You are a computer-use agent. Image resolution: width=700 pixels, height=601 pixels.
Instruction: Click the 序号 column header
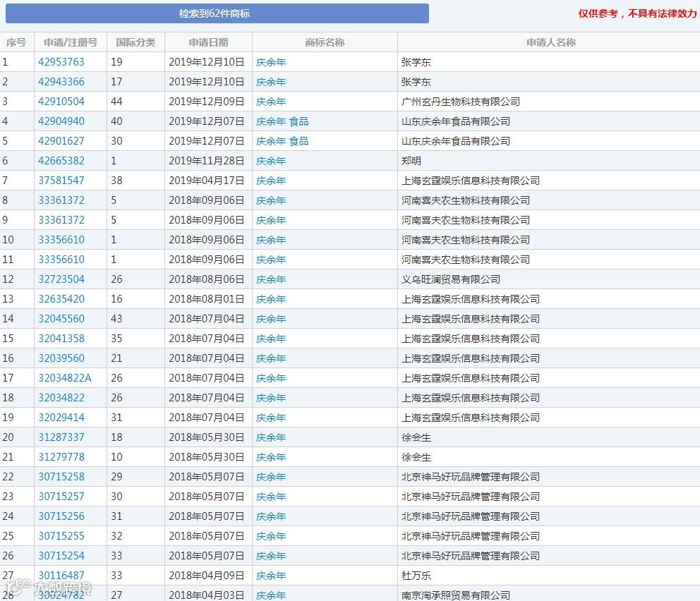(16, 42)
